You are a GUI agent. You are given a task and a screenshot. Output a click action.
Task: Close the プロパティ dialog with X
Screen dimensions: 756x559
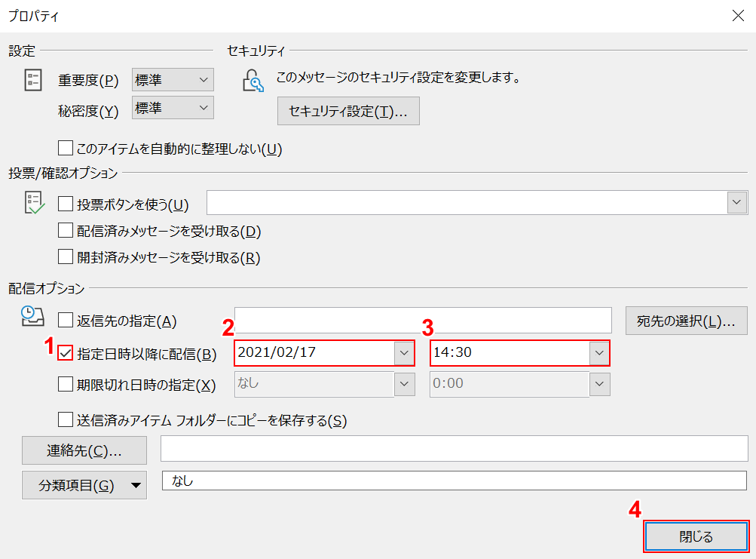pos(738,16)
